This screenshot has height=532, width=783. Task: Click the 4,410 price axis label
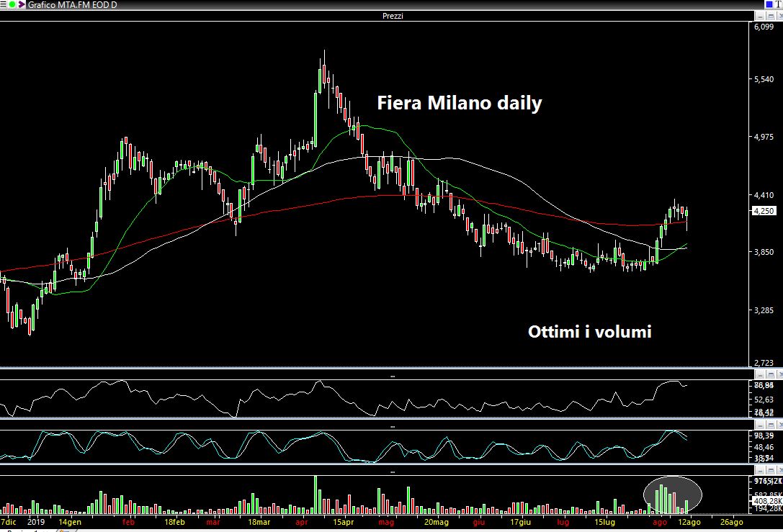tap(764, 195)
